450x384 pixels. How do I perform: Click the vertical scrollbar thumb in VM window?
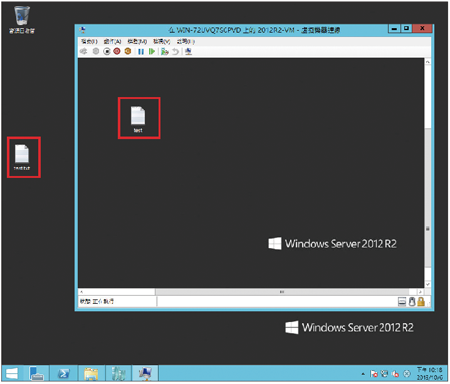pos(428,197)
